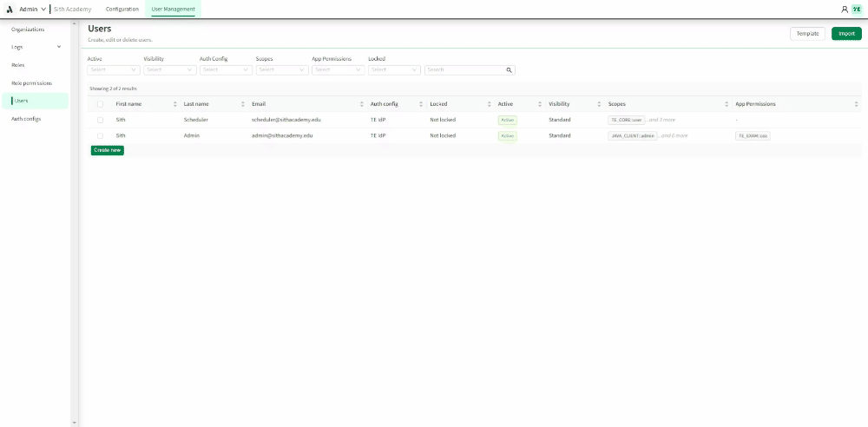Click Last name cell Admin
This screenshot has height=427, width=868.
click(x=192, y=135)
